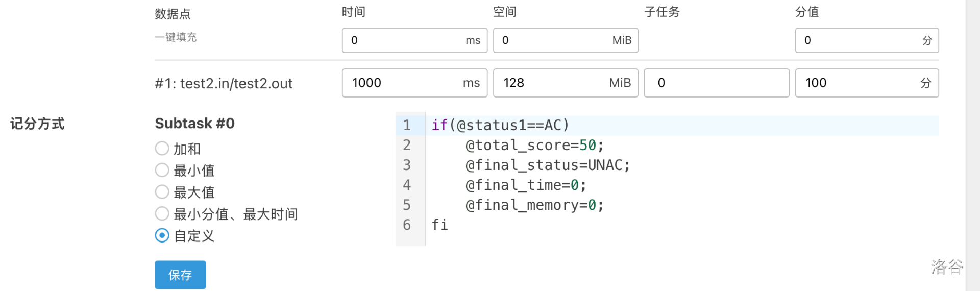Select 最小分值、最大时间 scoring method
This screenshot has width=980, height=291.
[162, 214]
